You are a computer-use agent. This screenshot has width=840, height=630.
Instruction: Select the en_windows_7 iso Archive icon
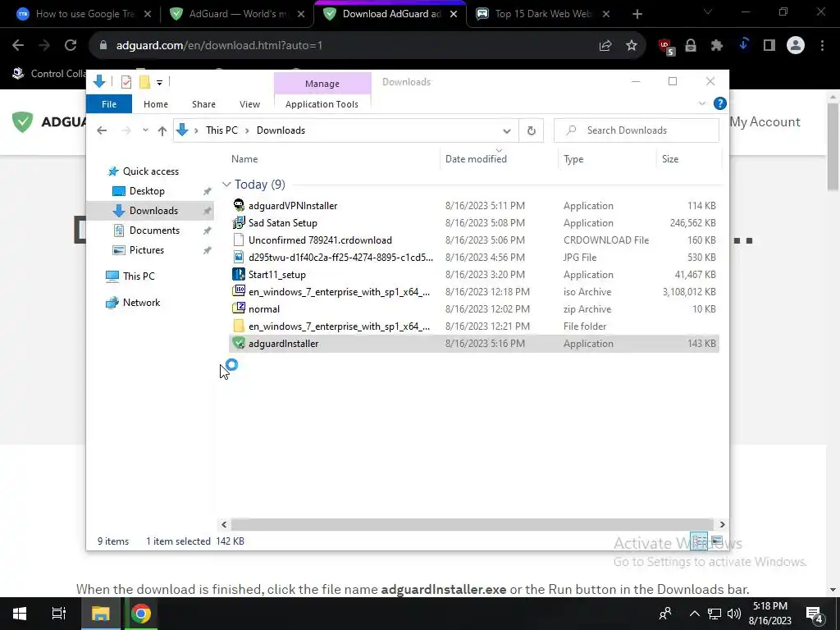click(x=239, y=291)
